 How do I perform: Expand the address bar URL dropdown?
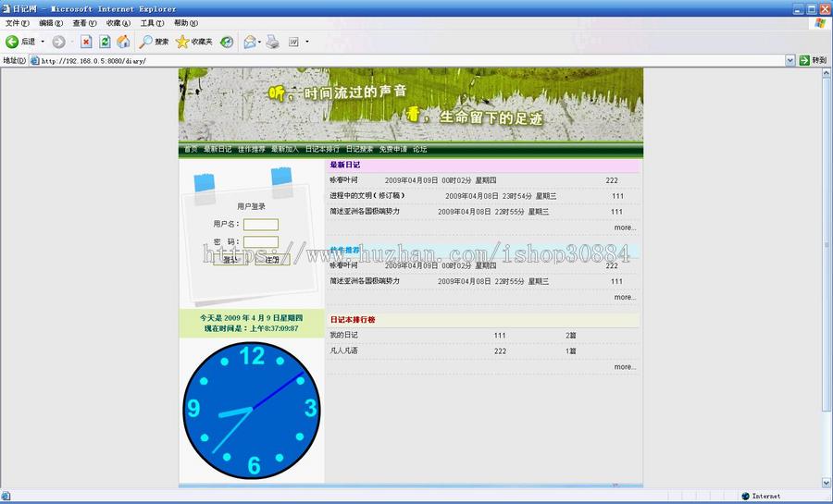pos(790,60)
